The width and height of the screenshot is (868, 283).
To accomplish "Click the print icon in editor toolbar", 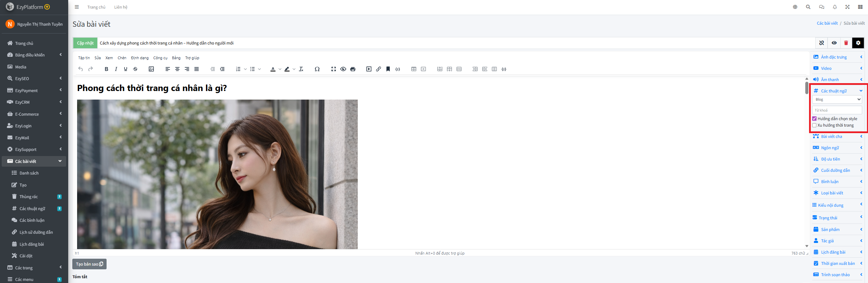I will [353, 69].
